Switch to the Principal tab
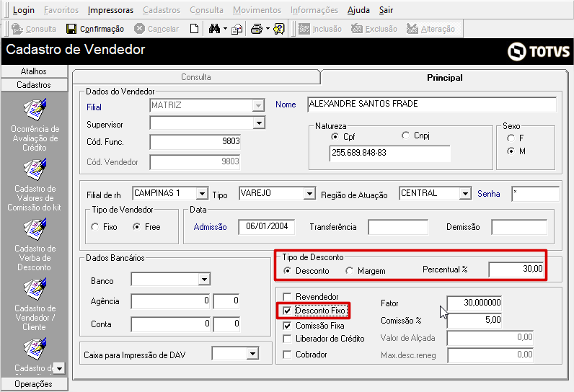Image resolution: width=574 pixels, height=392 pixels. [444, 78]
